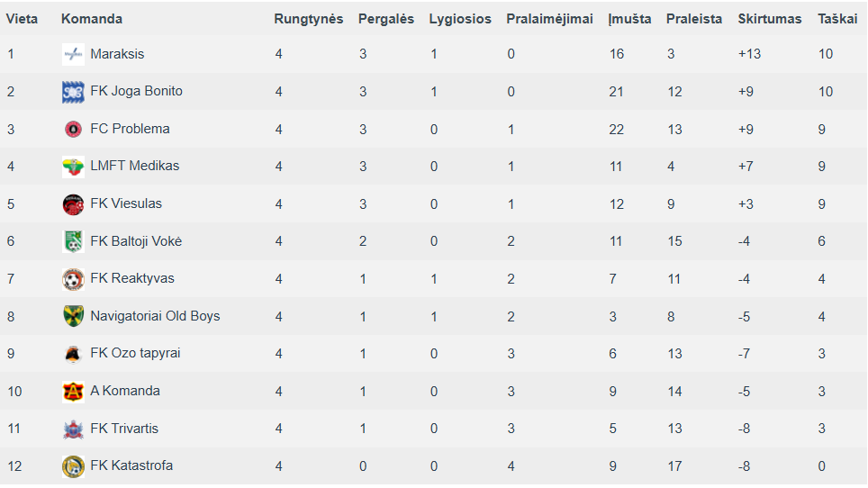The width and height of the screenshot is (868, 488).
Task: Click the Navigatoriai Old Boys badge
Action: click(73, 317)
